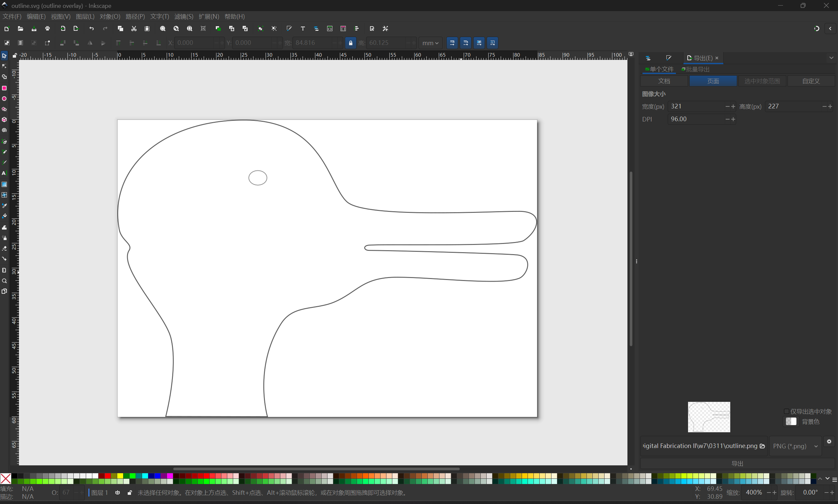
Task: Select the Star/Polygon tool
Action: (x=4, y=109)
